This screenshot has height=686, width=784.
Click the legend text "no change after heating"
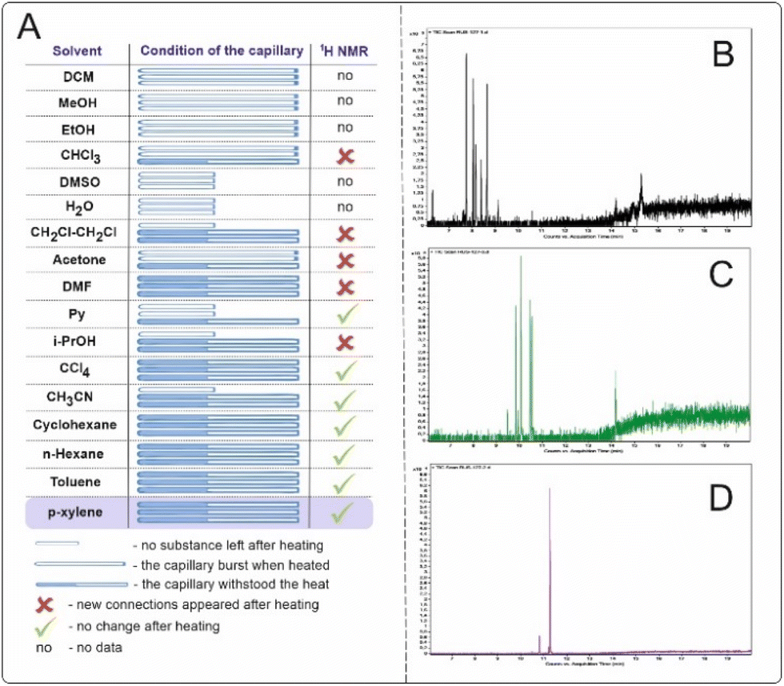[148, 627]
